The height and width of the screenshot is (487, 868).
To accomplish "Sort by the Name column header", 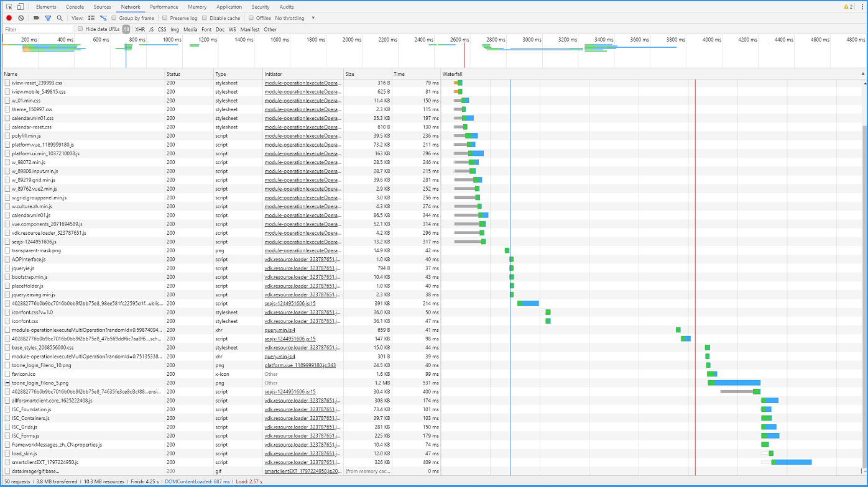I will pyautogui.click(x=83, y=74).
